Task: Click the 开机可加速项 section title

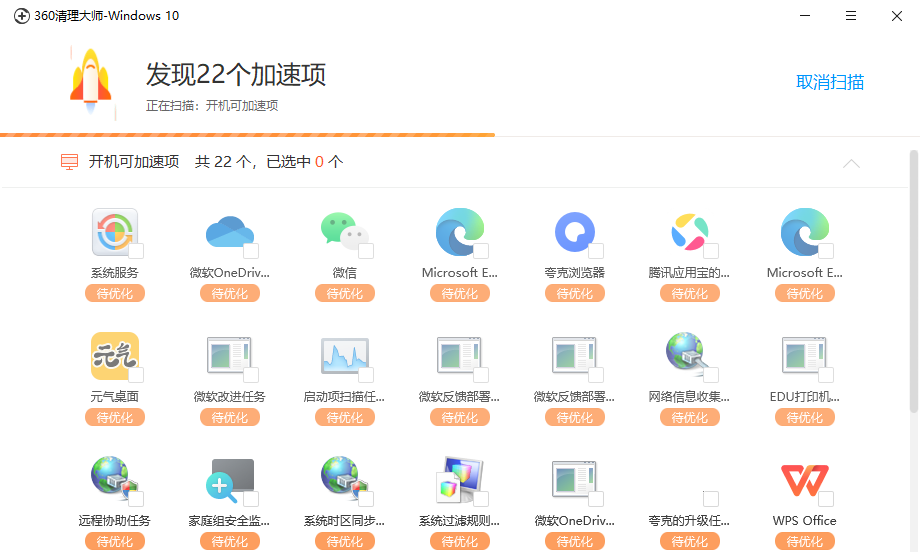Action: (134, 162)
